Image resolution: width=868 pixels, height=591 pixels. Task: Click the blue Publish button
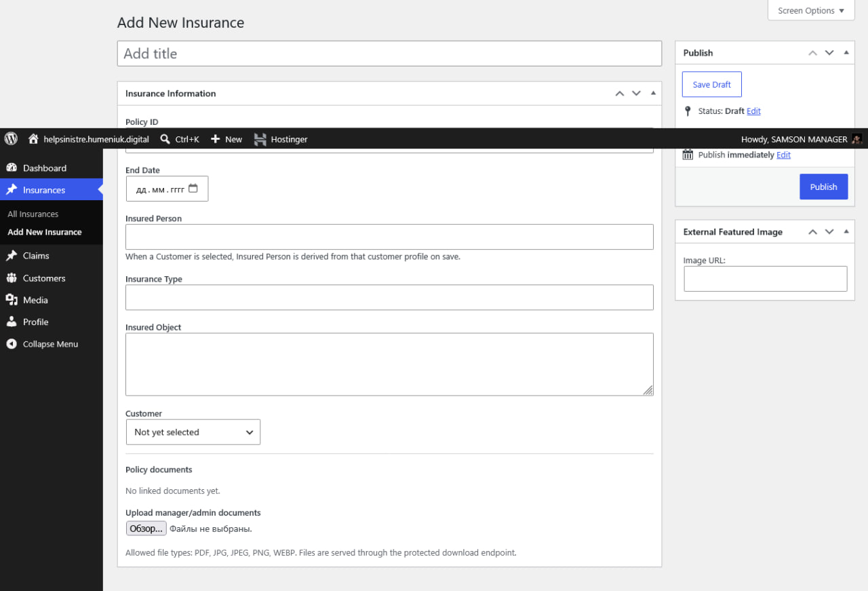pos(823,187)
